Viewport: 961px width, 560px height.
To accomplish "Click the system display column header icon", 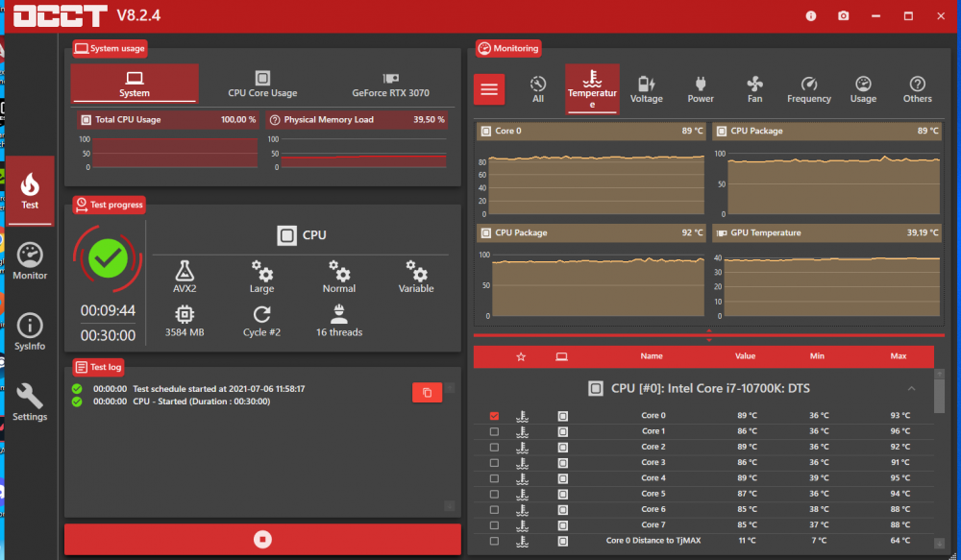I will tap(561, 356).
